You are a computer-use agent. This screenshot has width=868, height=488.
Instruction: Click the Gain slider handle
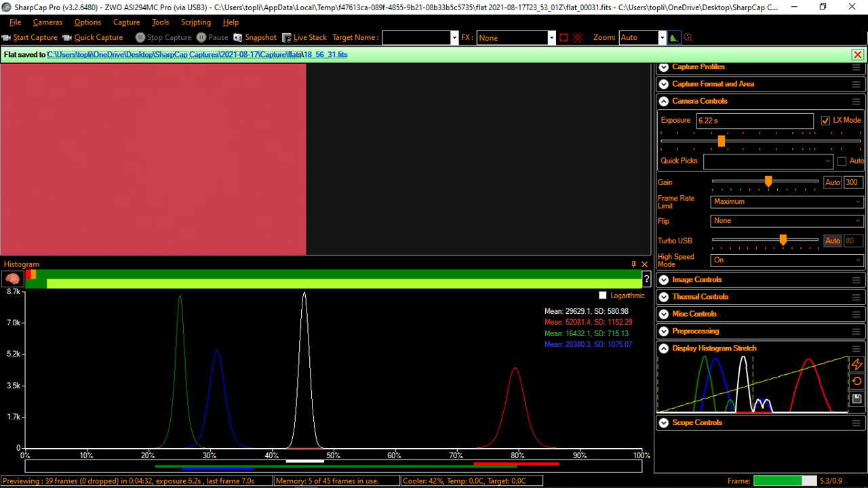tap(768, 182)
